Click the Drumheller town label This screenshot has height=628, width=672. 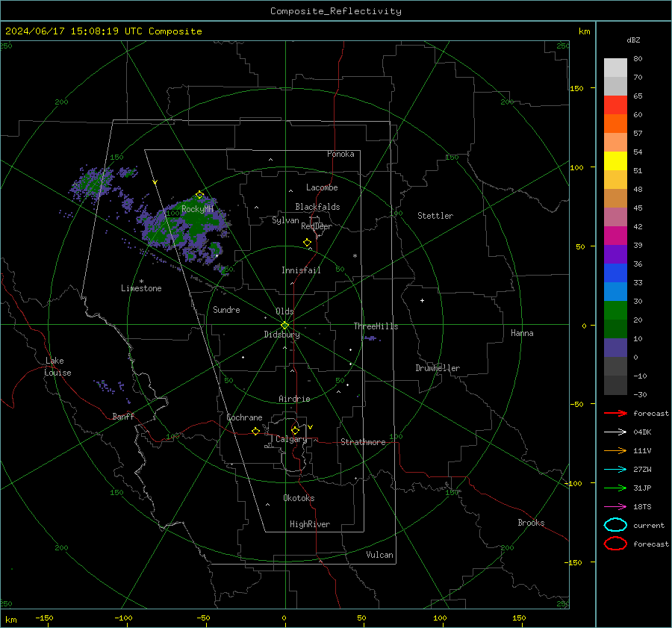click(x=438, y=368)
